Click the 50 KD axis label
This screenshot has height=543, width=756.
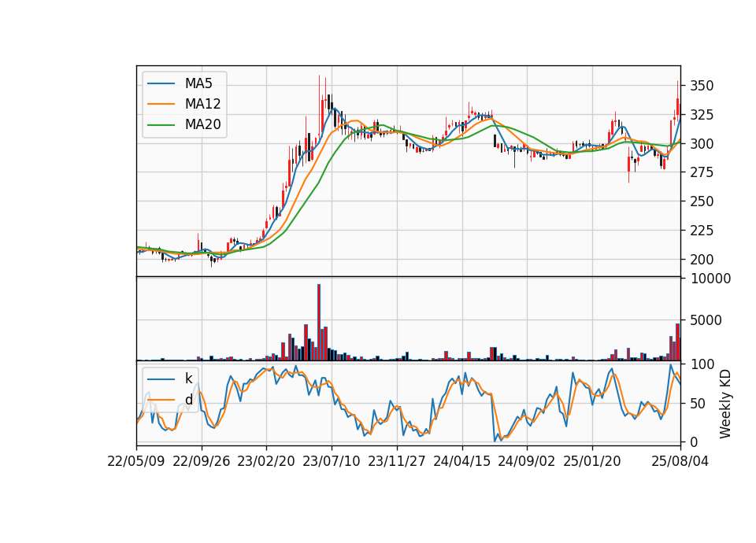(x=698, y=403)
